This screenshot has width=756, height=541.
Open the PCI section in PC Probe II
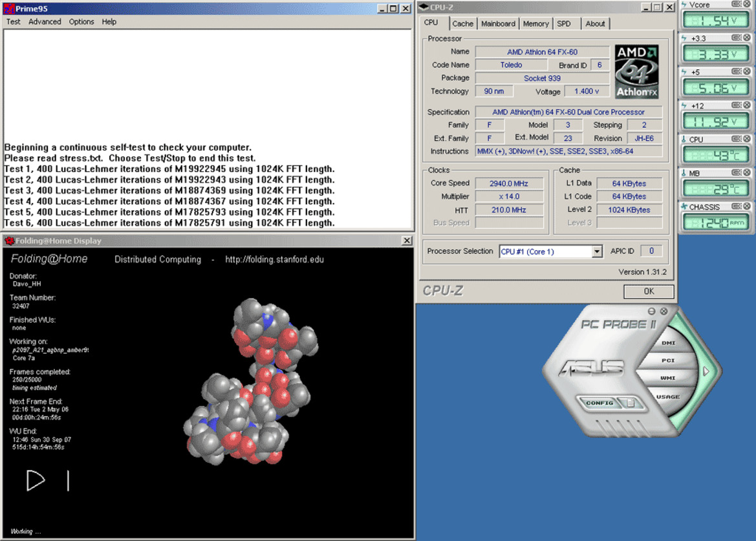tap(668, 361)
